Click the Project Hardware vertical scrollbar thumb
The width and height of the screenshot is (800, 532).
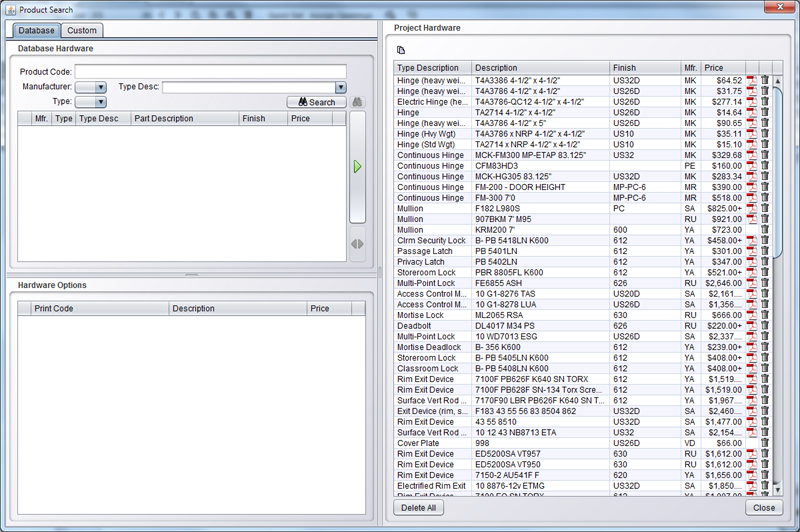tap(778, 173)
